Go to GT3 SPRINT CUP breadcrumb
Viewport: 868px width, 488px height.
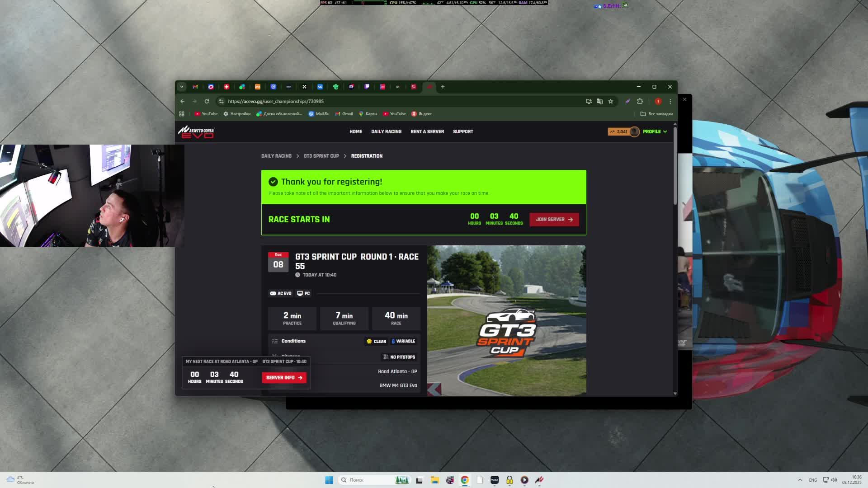pos(321,156)
